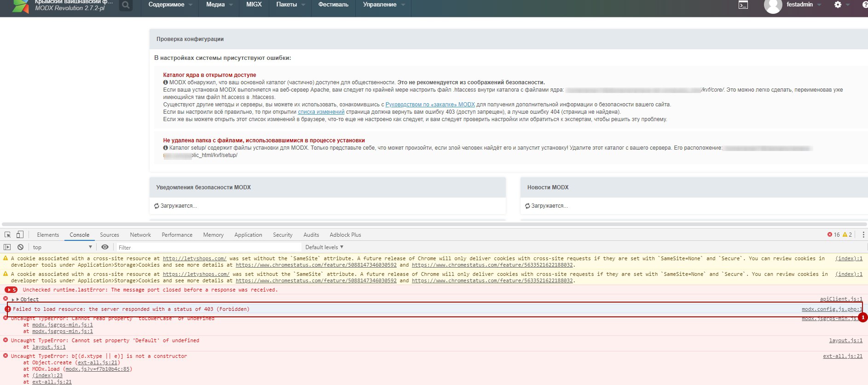Open modx.config.js.php:1 source link
Screen dimensions: 868x385
[x=832, y=309]
